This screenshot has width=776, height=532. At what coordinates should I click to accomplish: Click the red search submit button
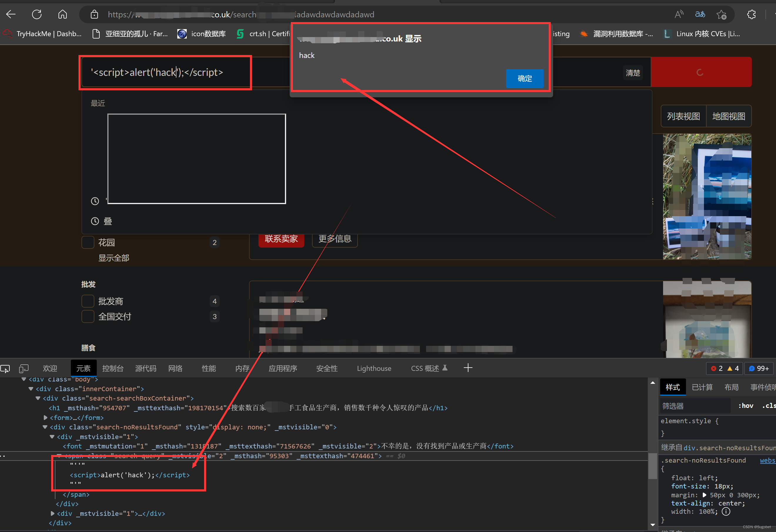point(701,72)
